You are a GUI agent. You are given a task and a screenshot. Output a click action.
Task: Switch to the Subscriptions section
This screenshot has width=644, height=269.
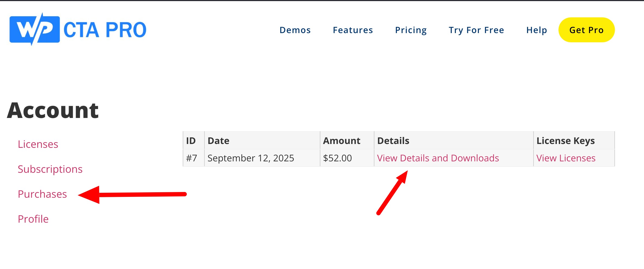50,169
